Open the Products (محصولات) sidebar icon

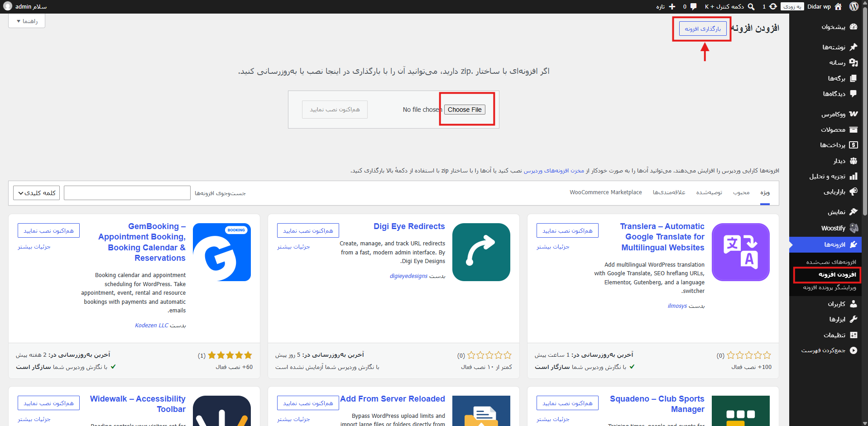pos(854,129)
